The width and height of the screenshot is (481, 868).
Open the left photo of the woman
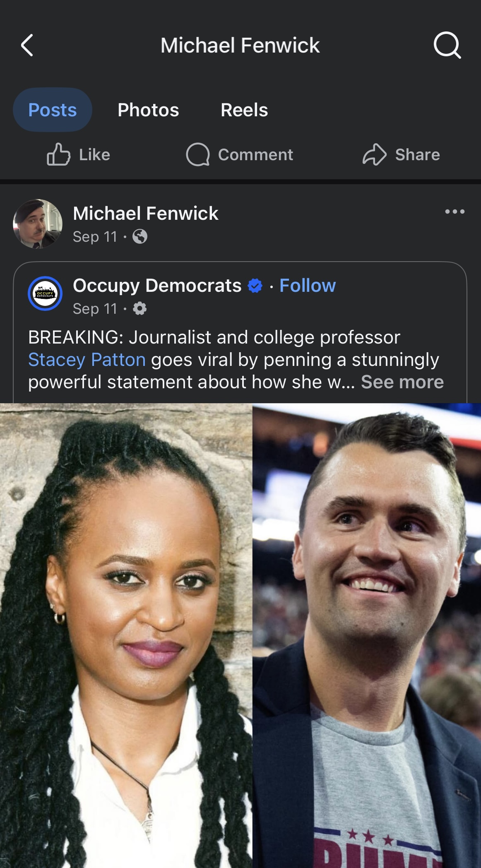pyautogui.click(x=126, y=635)
